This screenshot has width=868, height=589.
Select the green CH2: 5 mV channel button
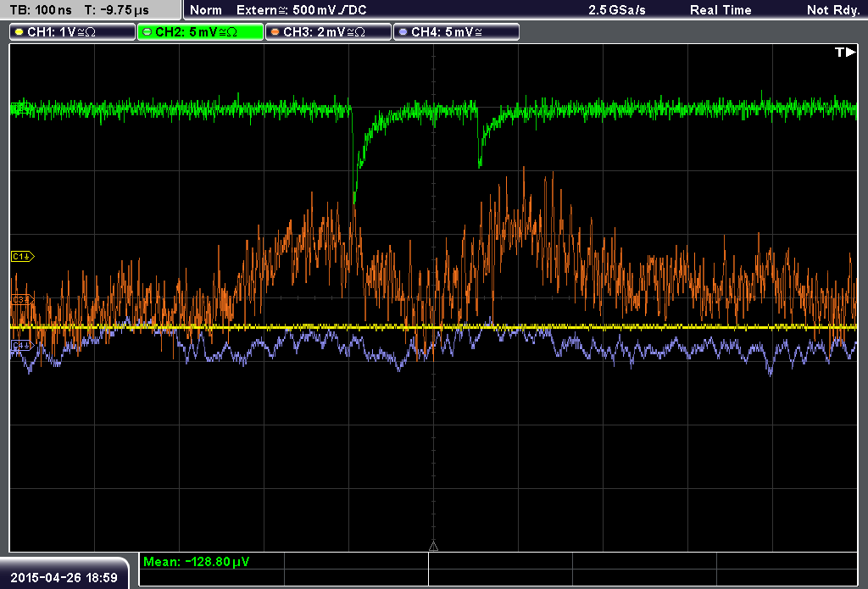click(x=200, y=32)
